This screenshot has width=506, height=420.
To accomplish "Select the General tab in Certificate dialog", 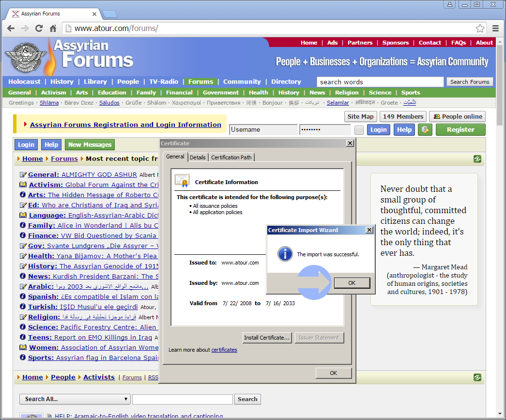I will pyautogui.click(x=175, y=156).
